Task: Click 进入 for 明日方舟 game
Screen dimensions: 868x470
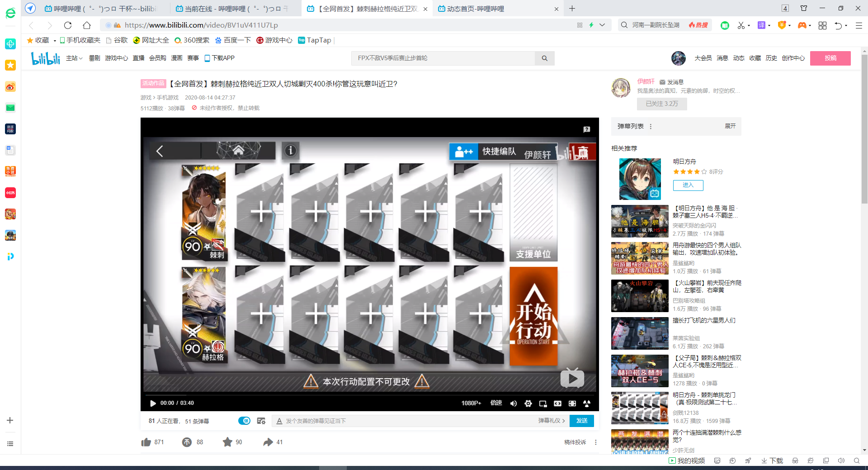Action: pos(688,185)
